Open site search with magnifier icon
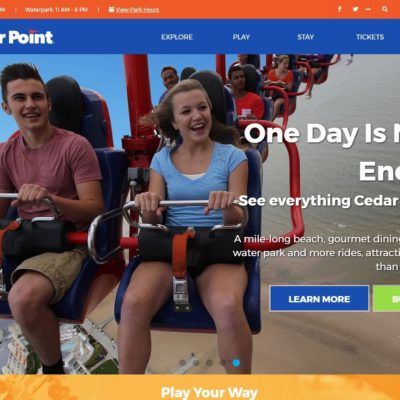Screen dimensions: 400x400 pyautogui.click(x=385, y=9)
